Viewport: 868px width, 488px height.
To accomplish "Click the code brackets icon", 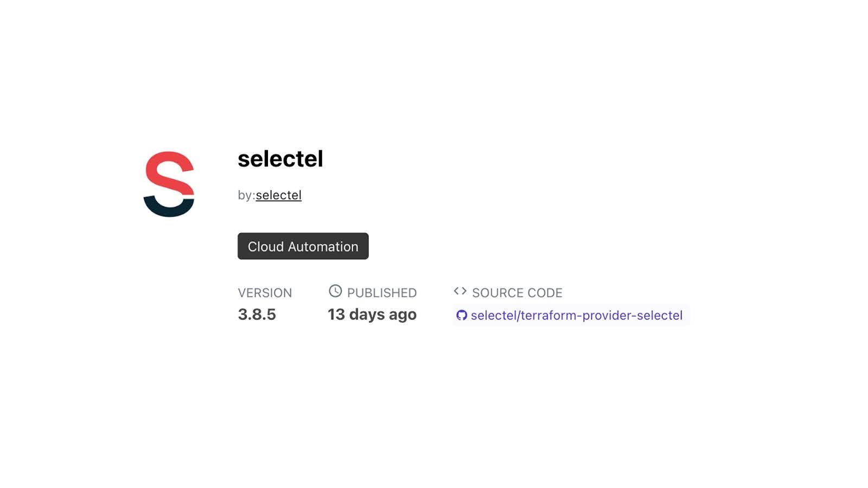I will tap(460, 291).
